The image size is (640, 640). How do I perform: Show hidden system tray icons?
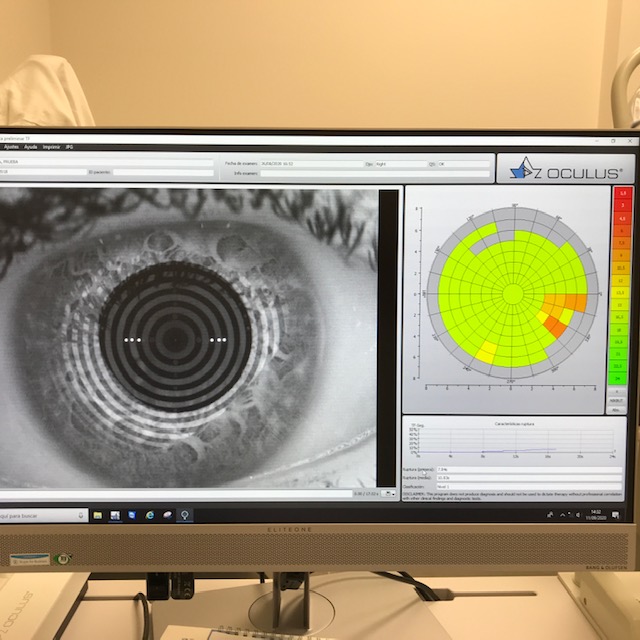coord(562,515)
